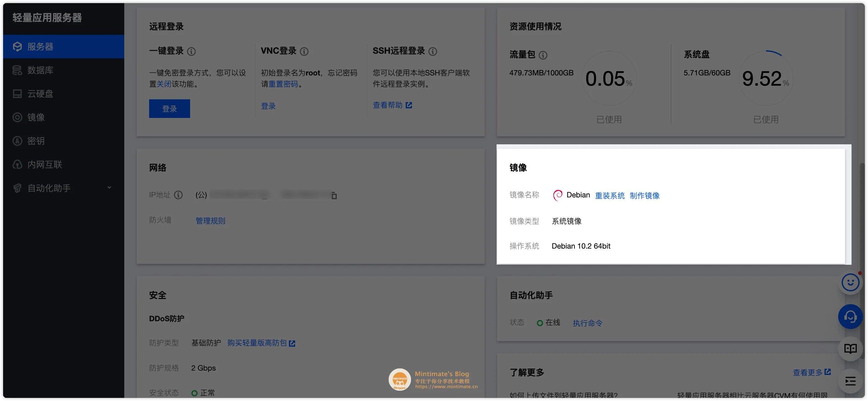Click the floating menu list button
Viewport: 868px width, 401px height.
pos(850,381)
